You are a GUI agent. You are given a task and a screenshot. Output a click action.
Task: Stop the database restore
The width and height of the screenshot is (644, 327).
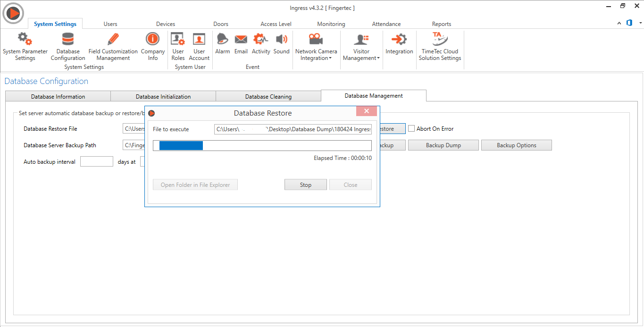click(x=306, y=184)
